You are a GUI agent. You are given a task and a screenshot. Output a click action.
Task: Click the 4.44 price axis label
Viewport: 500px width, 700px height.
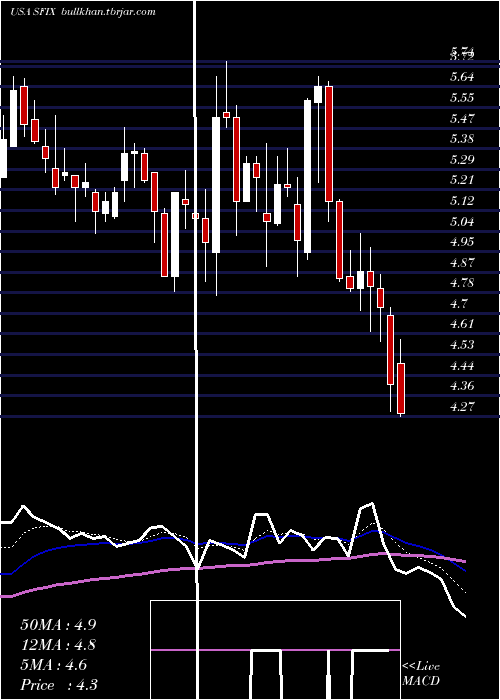(462, 366)
